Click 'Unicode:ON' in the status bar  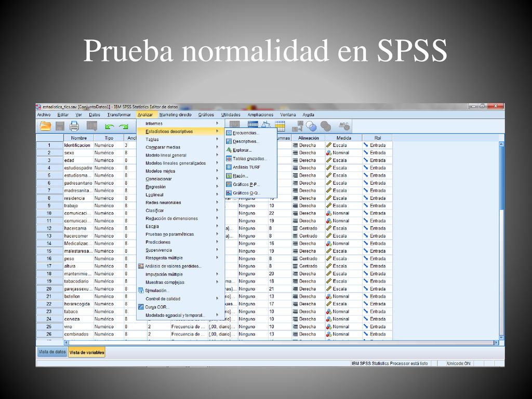coord(459,363)
